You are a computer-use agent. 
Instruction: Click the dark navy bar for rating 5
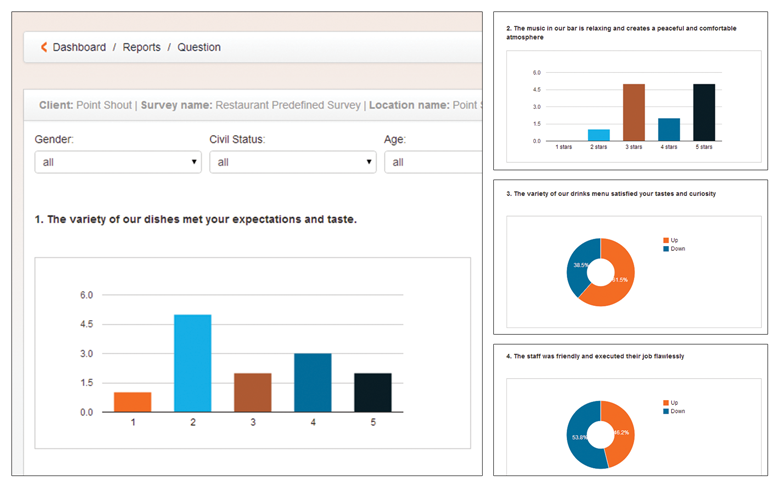click(x=372, y=392)
